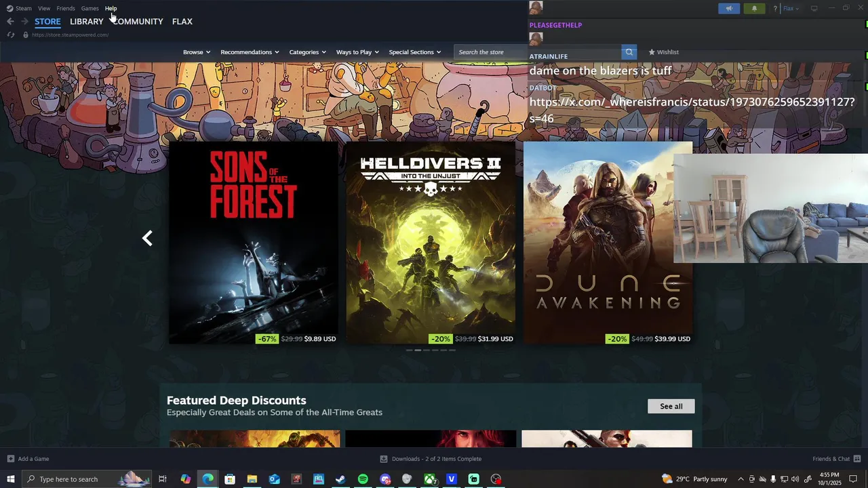Image resolution: width=868 pixels, height=488 pixels.
Task: Open Task View on the taskbar
Action: (163, 479)
